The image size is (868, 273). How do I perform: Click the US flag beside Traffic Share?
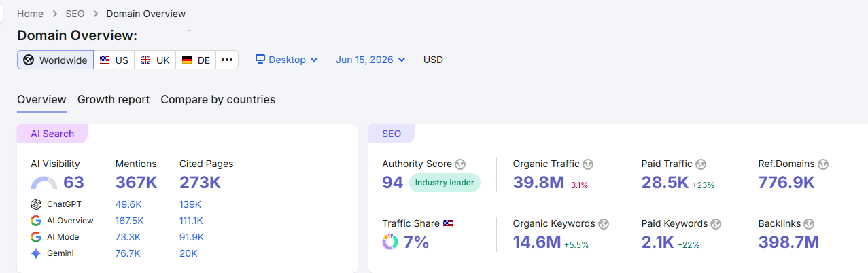pos(448,223)
